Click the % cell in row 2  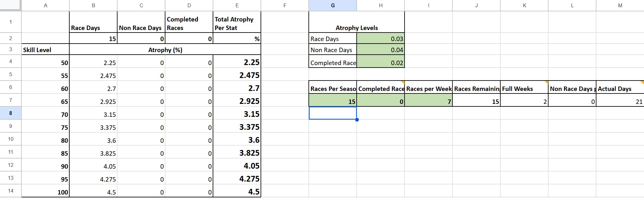tap(237, 39)
